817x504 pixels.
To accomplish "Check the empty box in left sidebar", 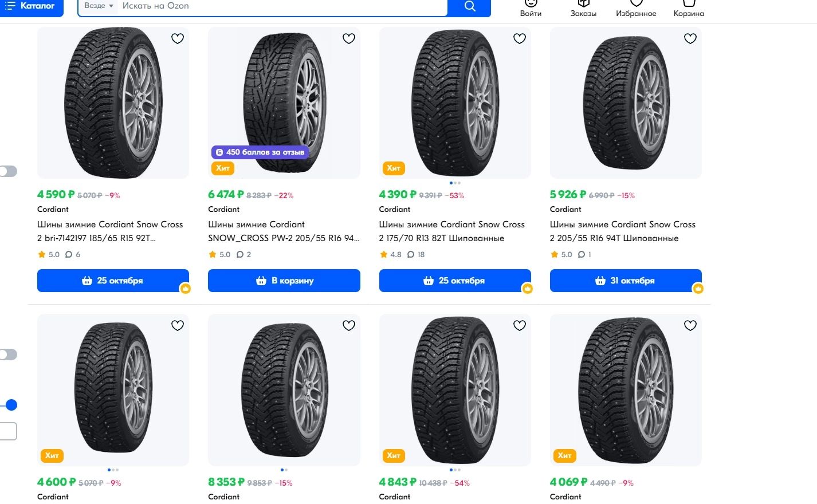I will [8, 431].
